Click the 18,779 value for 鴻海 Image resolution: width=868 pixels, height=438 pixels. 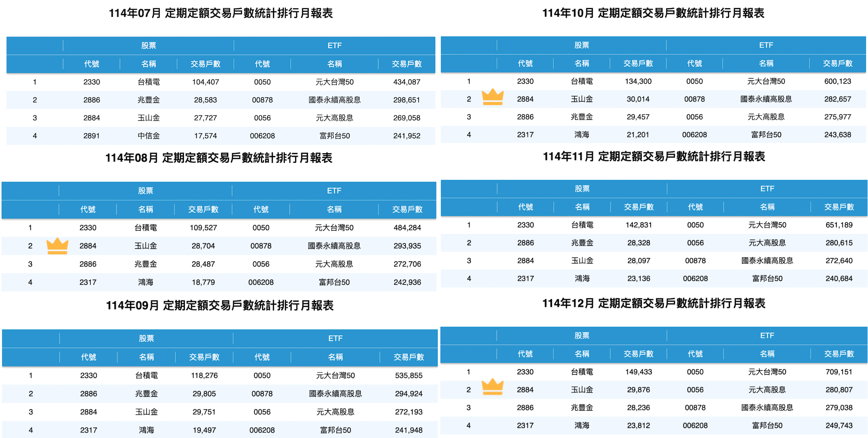coord(203,282)
